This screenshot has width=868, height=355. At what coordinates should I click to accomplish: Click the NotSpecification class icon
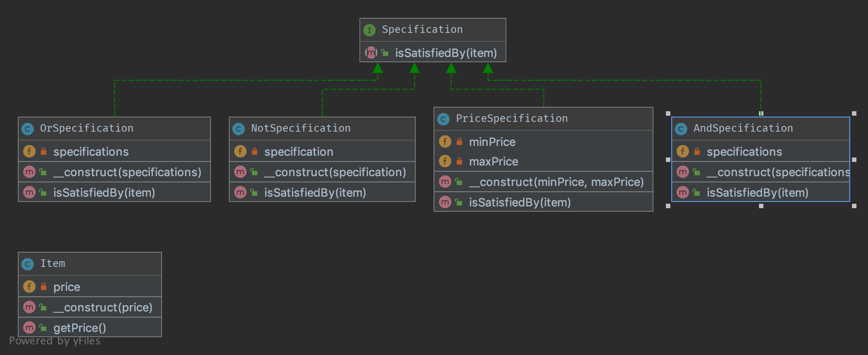coord(239,129)
